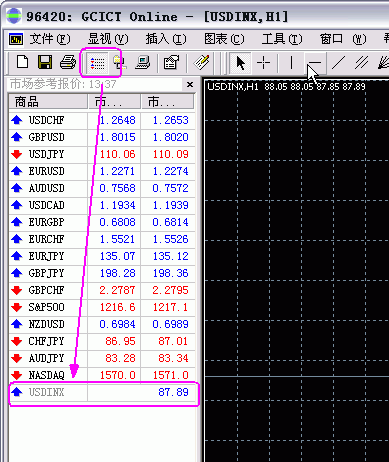The height and width of the screenshot is (462, 389).
Task: Click the Print icon
Action: [x=68, y=62]
